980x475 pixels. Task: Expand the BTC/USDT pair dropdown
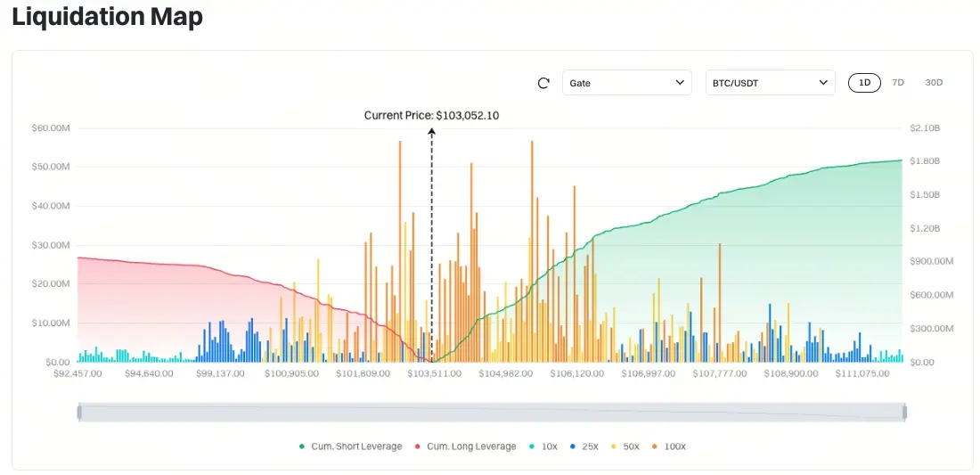point(770,83)
